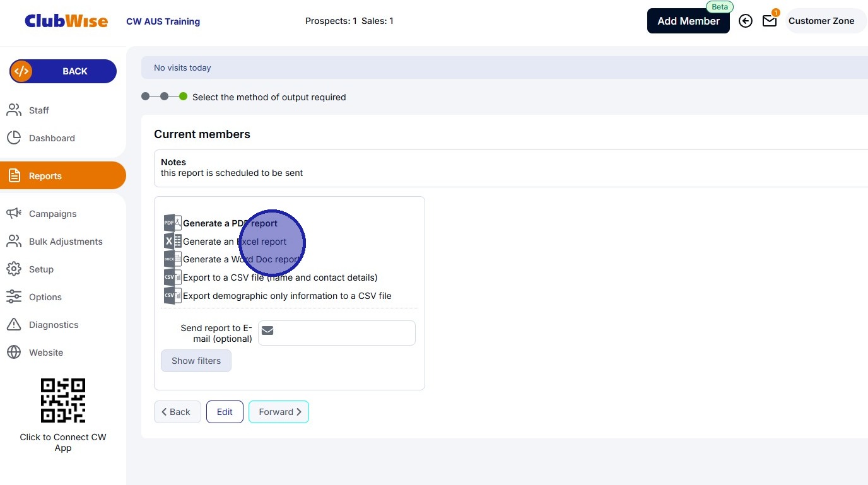This screenshot has width=868, height=485.
Task: Click the Campaigns megaphone icon
Action: pyautogui.click(x=14, y=214)
